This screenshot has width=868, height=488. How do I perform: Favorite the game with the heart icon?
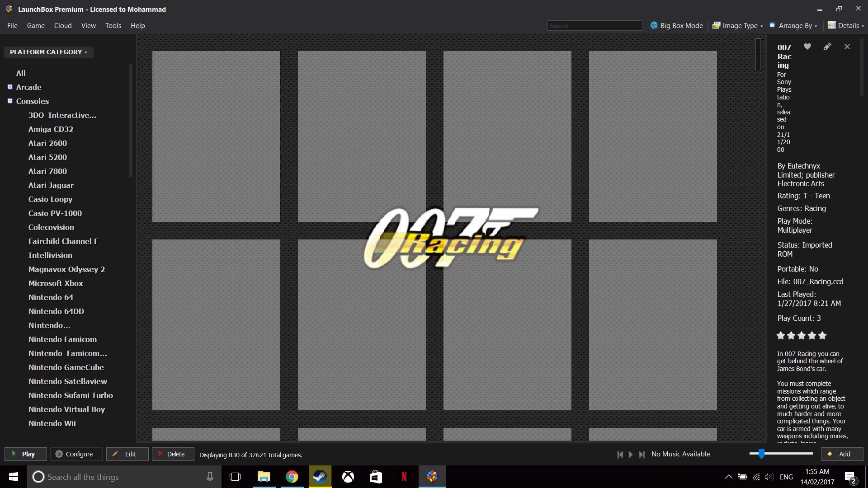coord(807,47)
